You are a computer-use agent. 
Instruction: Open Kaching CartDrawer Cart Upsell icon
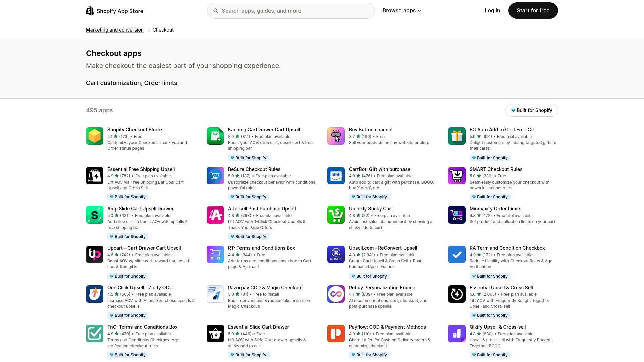coord(215,136)
